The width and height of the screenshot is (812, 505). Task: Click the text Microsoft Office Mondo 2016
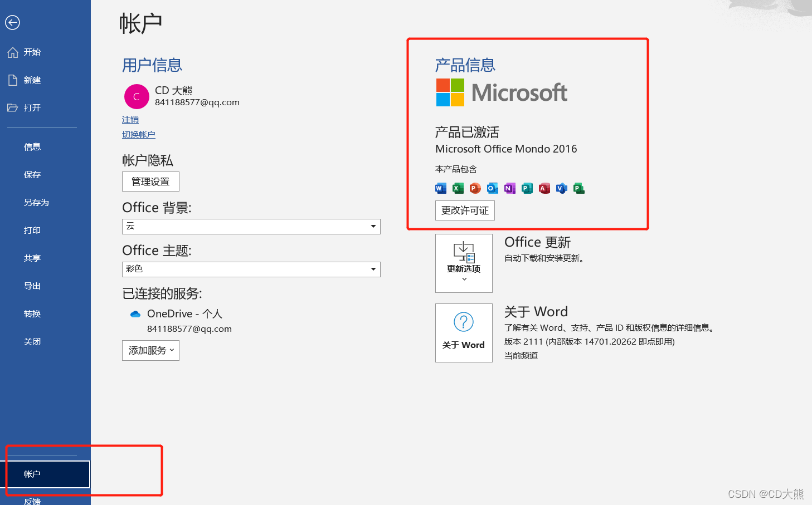(506, 149)
